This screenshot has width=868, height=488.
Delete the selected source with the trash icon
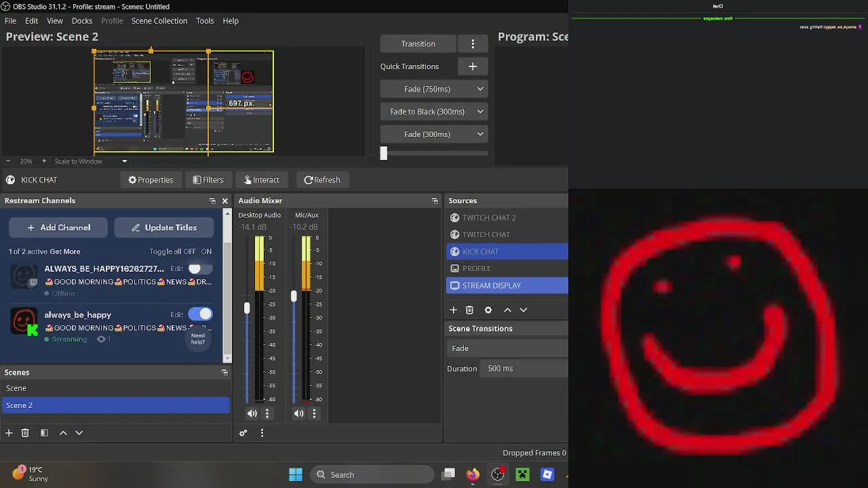(469, 310)
